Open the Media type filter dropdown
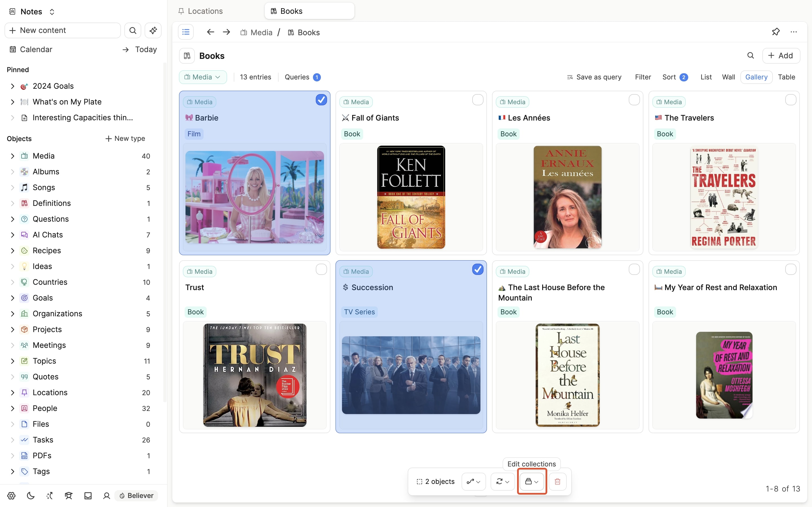Image resolution: width=812 pixels, height=507 pixels. pos(203,77)
